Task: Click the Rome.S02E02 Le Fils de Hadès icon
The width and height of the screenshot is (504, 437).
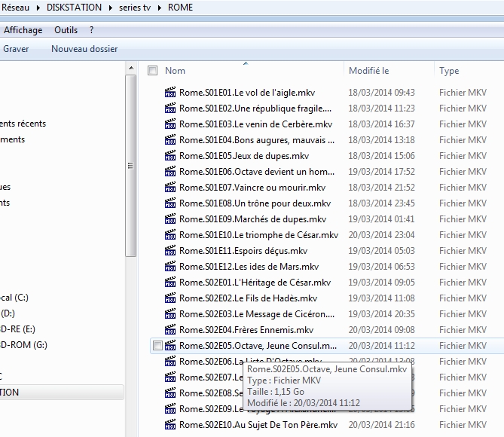Action: 171,298
